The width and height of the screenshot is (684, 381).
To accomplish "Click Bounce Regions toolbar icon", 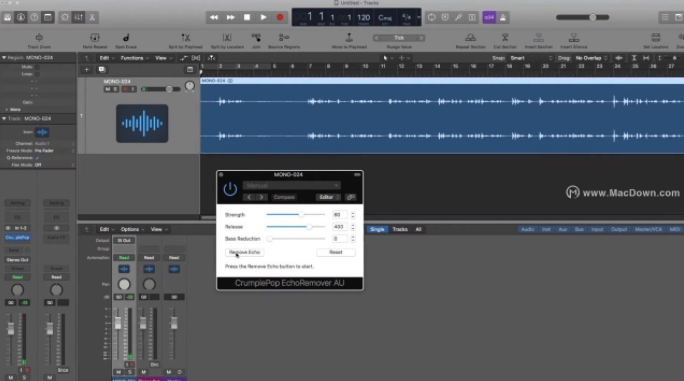I will pos(284,41).
